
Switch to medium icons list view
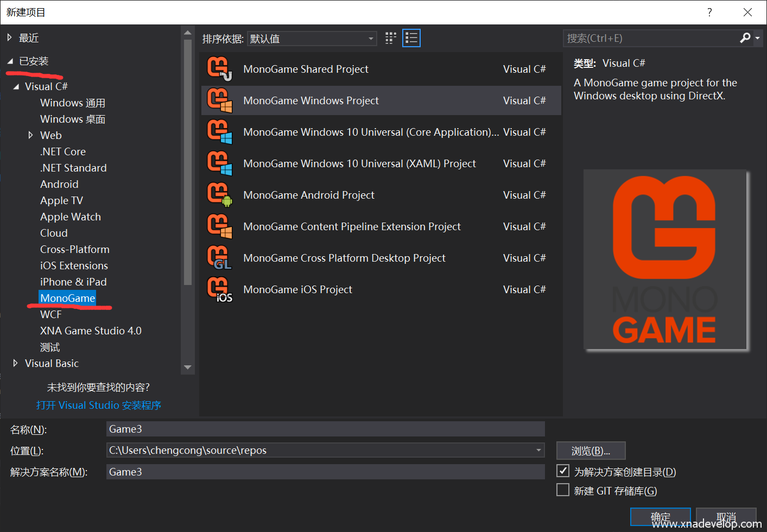[x=411, y=38]
